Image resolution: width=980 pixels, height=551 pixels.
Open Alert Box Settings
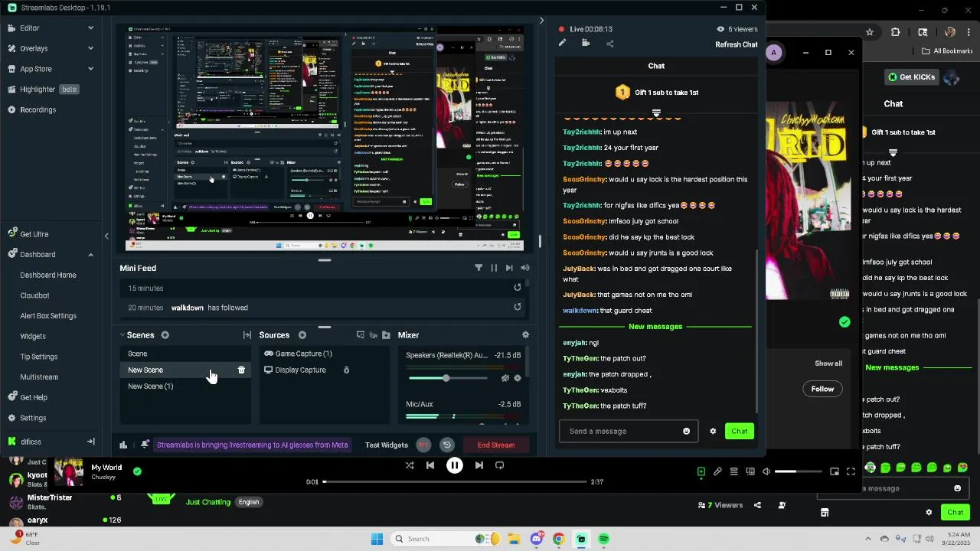[48, 316]
